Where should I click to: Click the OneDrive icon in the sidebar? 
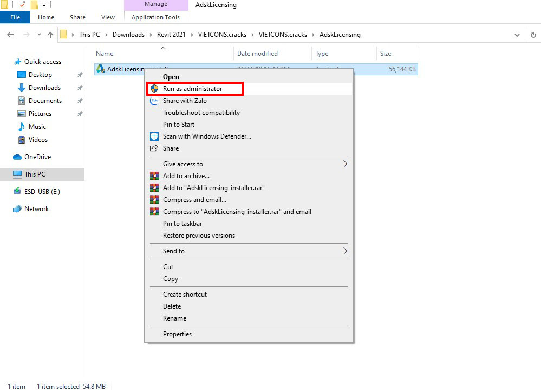coord(17,156)
